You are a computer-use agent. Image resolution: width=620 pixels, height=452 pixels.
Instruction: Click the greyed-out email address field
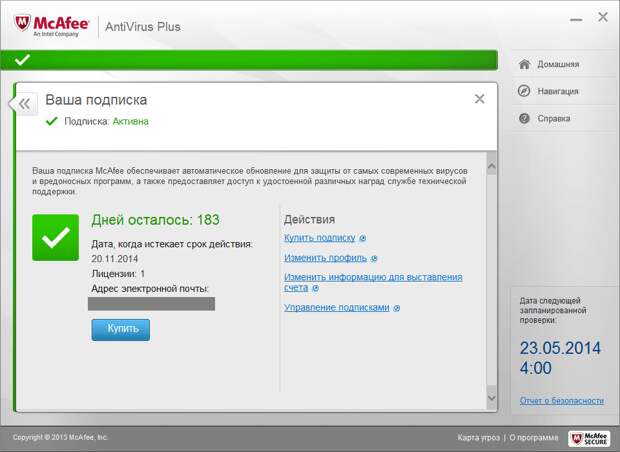pyautogui.click(x=151, y=304)
